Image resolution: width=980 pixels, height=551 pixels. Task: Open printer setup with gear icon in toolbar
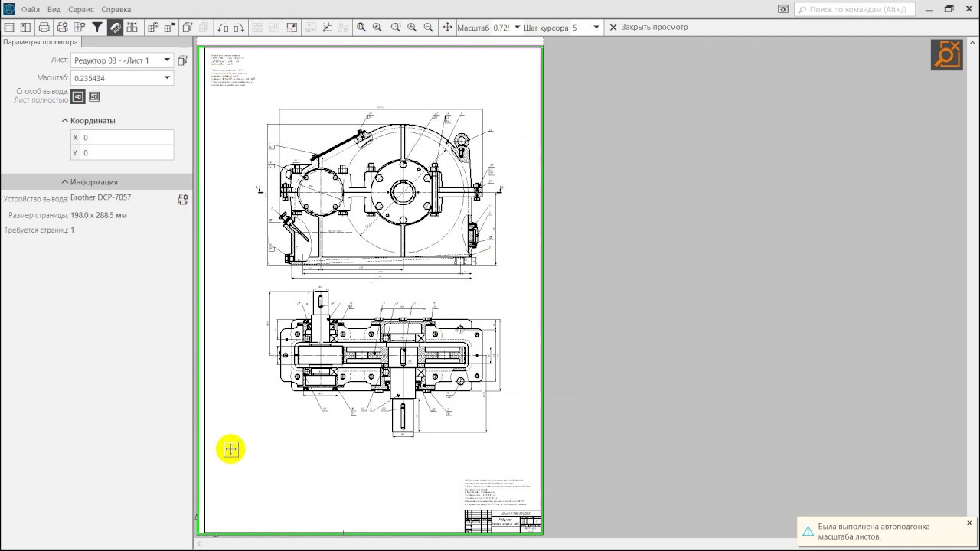click(x=62, y=28)
